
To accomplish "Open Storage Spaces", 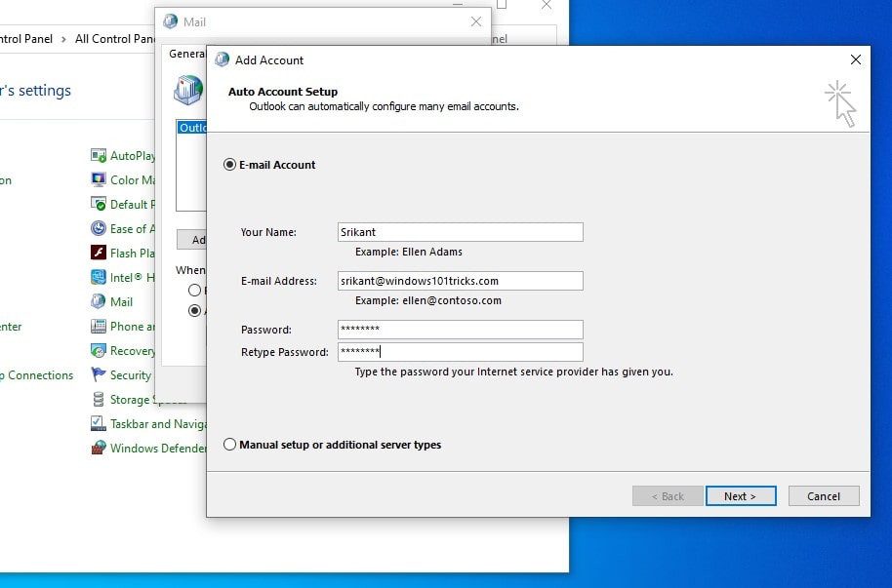I will 132,399.
